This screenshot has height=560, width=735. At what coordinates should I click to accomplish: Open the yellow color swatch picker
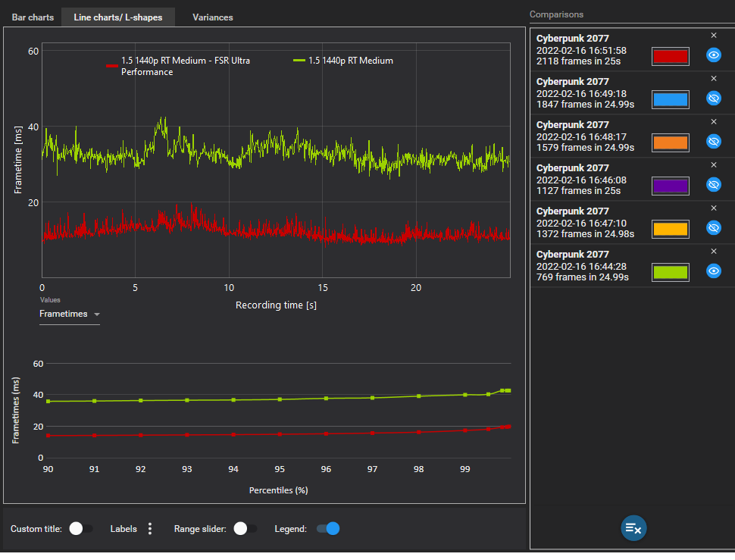click(671, 229)
